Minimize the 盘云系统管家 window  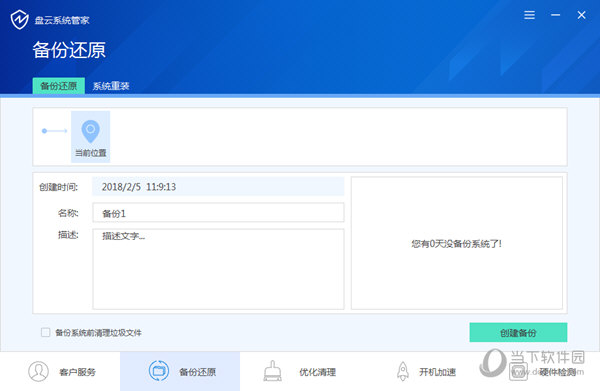pos(556,15)
